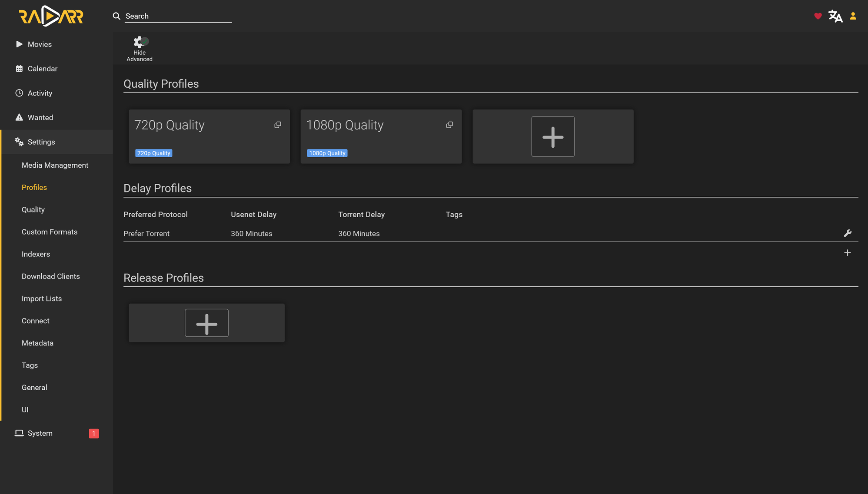The height and width of the screenshot is (494, 868).
Task: Open Custom Formats settings
Action: 50,232
